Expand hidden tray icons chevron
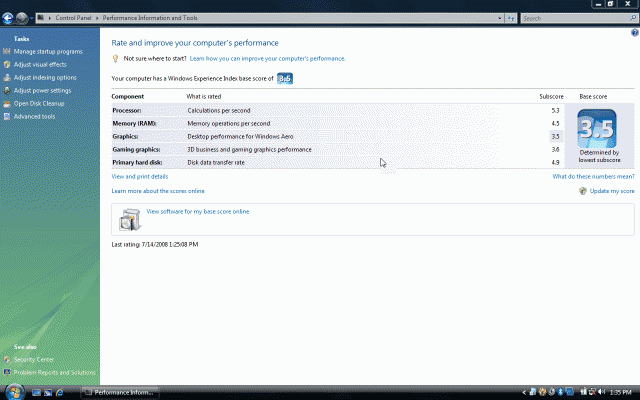Viewport: 640px width, 400px height. pos(524,393)
